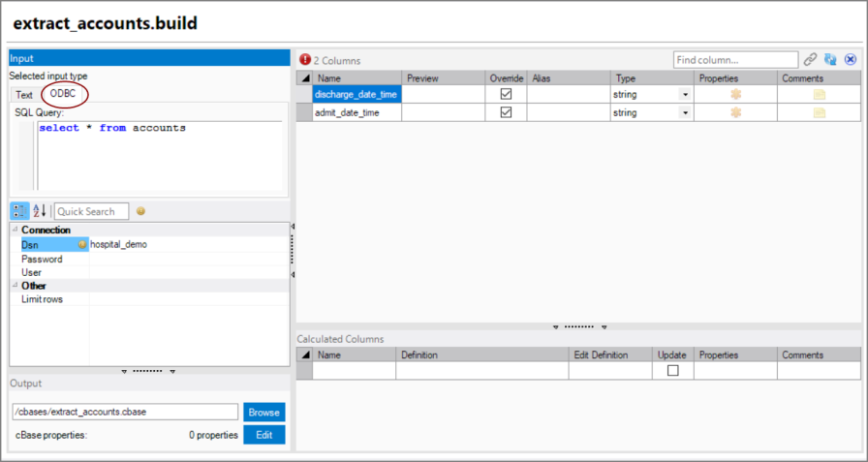868x462 pixels.
Task: Click the Type column header
Action: (652, 78)
